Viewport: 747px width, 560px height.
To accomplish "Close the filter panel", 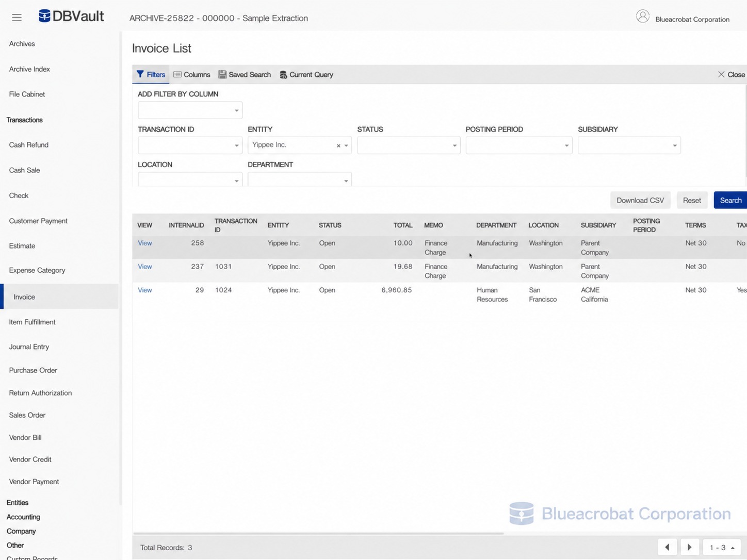I will pyautogui.click(x=731, y=74).
